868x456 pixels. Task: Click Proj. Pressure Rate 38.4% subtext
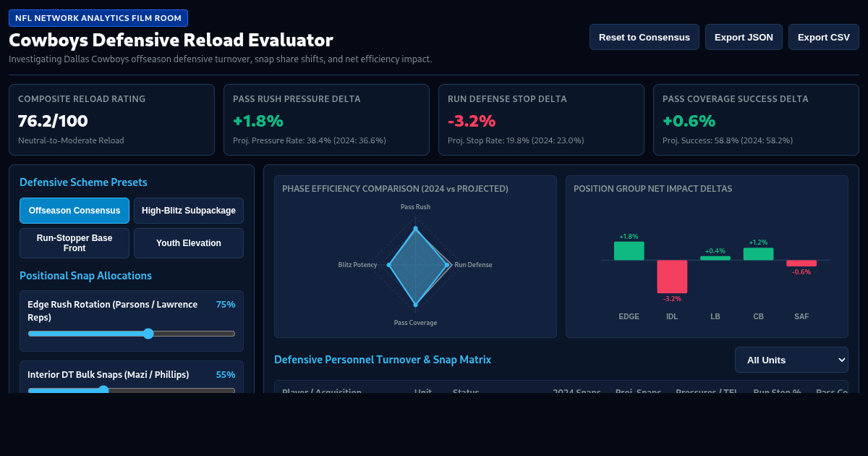(x=310, y=140)
